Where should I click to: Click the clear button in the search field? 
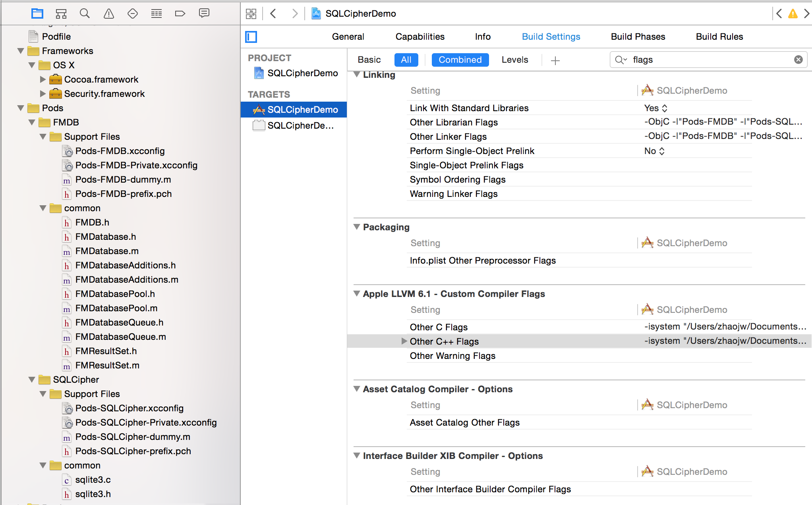pos(798,59)
